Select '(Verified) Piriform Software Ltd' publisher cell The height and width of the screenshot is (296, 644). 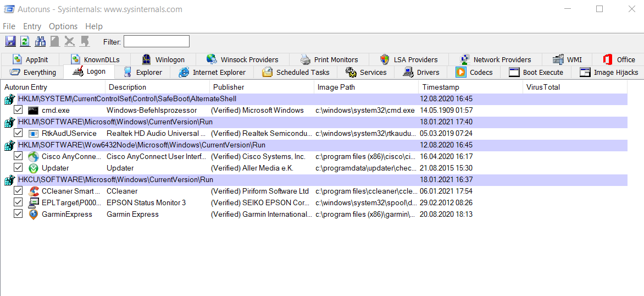259,191
